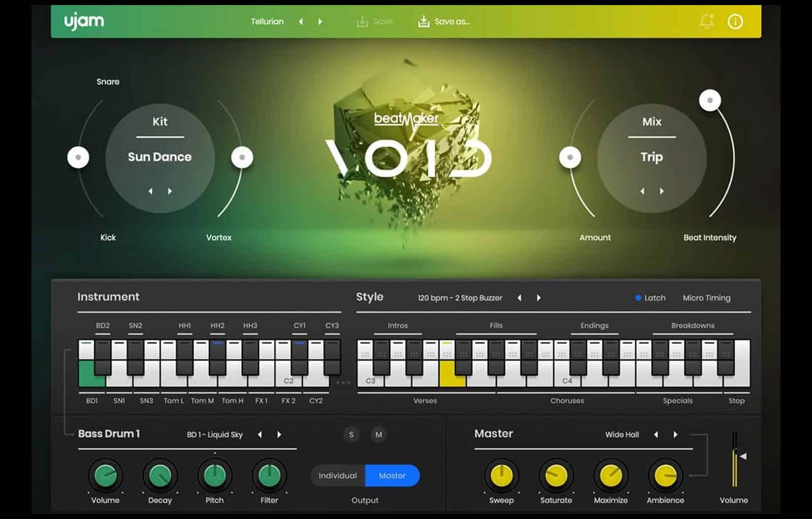
Task: Open the 120 bpm - 2 Step Buzzer style
Action: (x=460, y=298)
